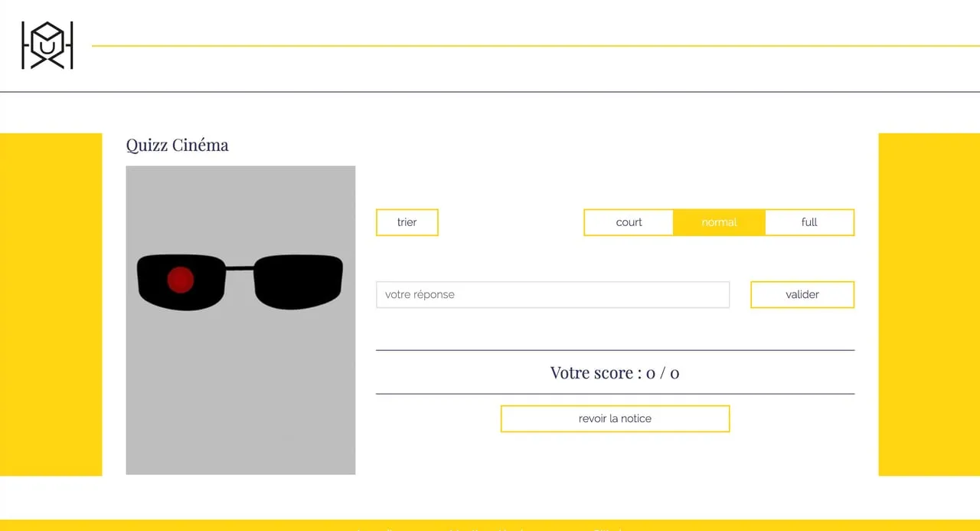Click the "Votre score : 0 / 0" text
This screenshot has height=531, width=980.
coord(615,372)
